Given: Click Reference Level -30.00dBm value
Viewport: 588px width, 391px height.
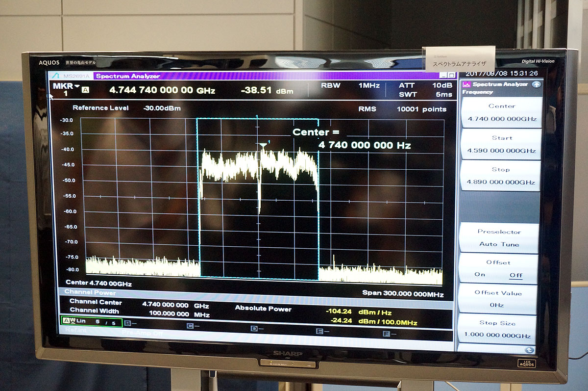Looking at the screenshot, I should [x=162, y=108].
